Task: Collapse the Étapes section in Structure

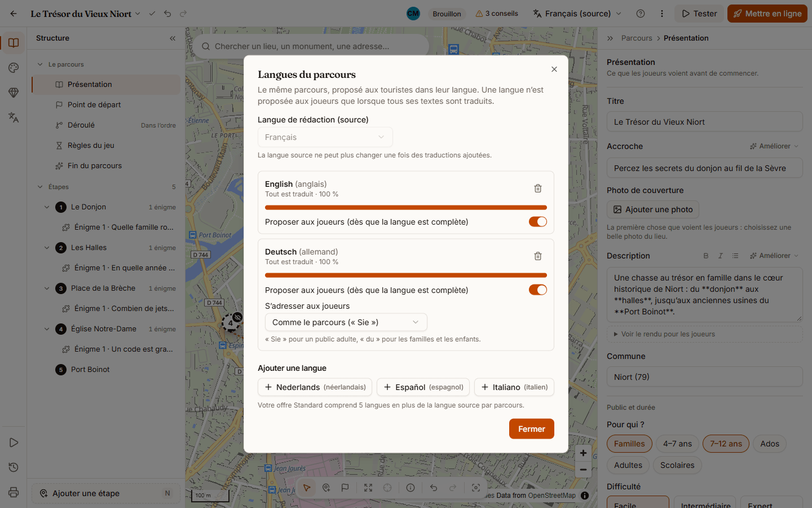Action: point(40,187)
